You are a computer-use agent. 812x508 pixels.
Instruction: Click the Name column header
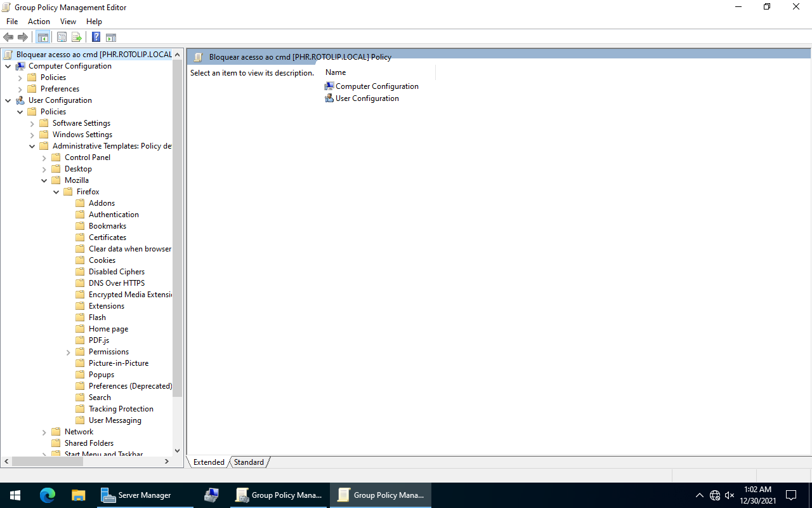(336, 72)
